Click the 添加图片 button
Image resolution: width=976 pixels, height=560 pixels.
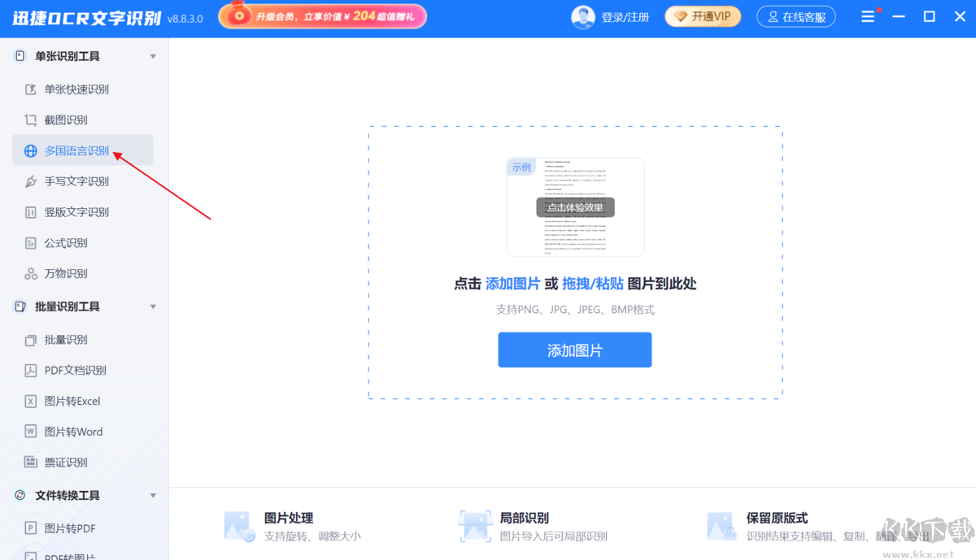point(574,349)
